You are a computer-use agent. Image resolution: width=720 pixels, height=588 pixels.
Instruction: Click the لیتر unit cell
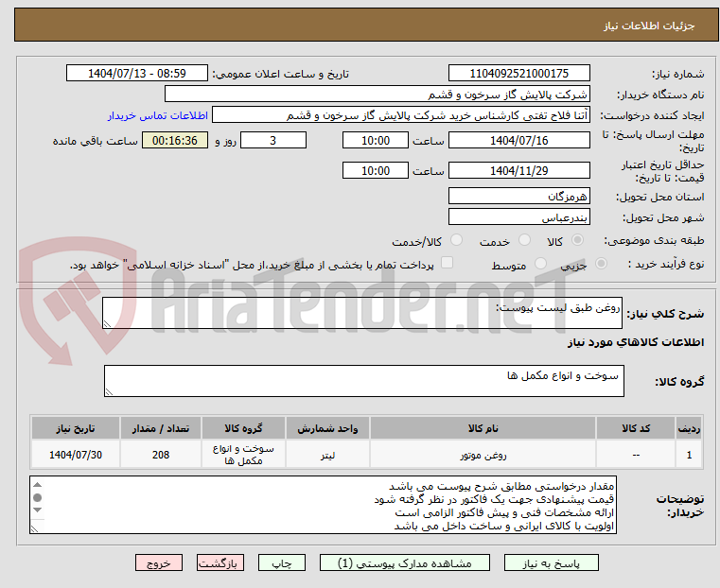pyautogui.click(x=327, y=455)
